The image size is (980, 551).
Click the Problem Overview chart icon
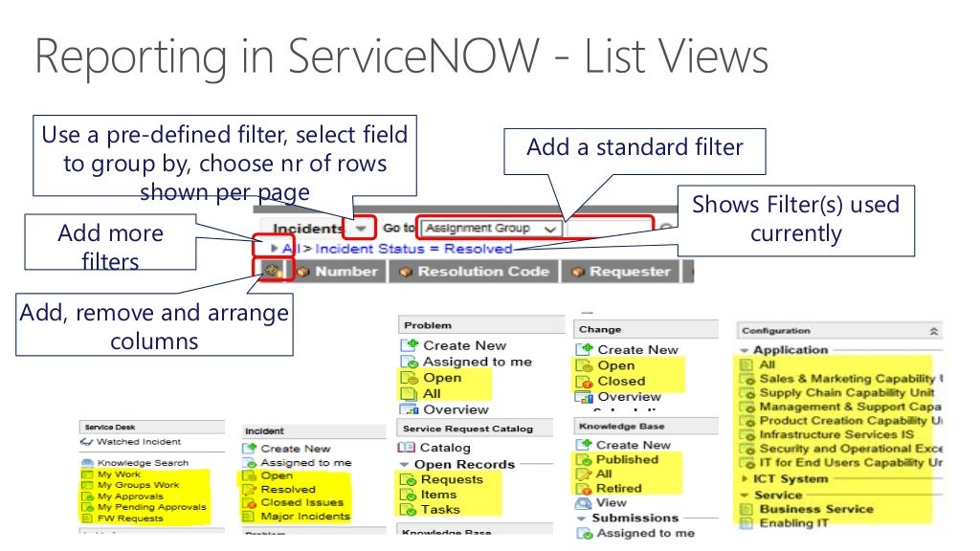(410, 409)
